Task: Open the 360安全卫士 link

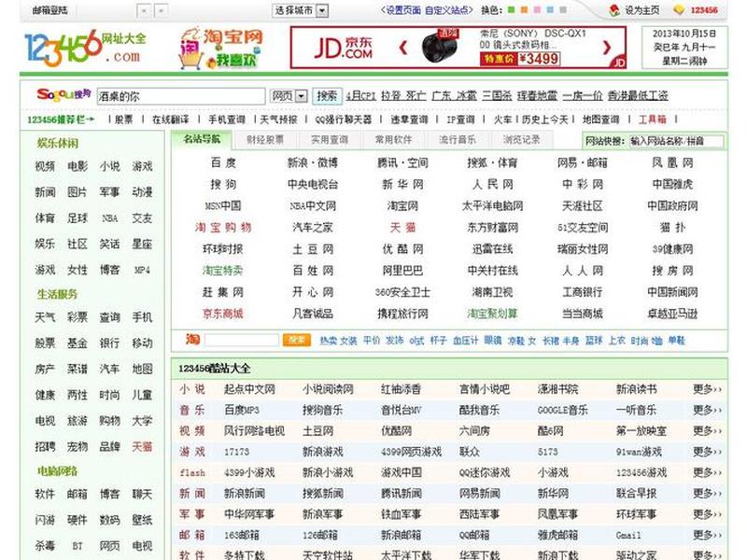Action: click(402, 292)
